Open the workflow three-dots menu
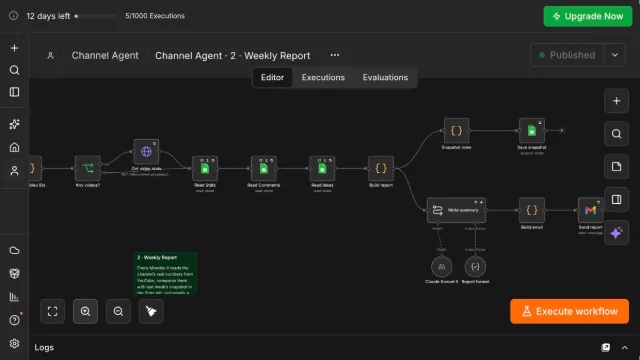The height and width of the screenshot is (360, 640). (x=335, y=55)
